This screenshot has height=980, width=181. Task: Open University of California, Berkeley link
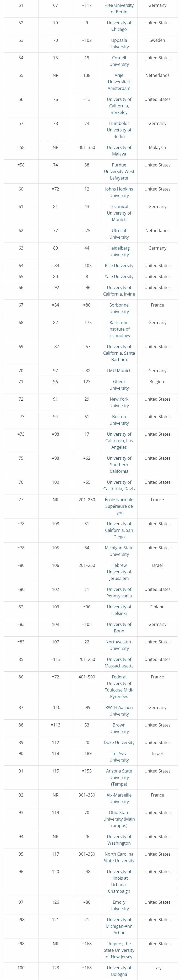click(119, 106)
